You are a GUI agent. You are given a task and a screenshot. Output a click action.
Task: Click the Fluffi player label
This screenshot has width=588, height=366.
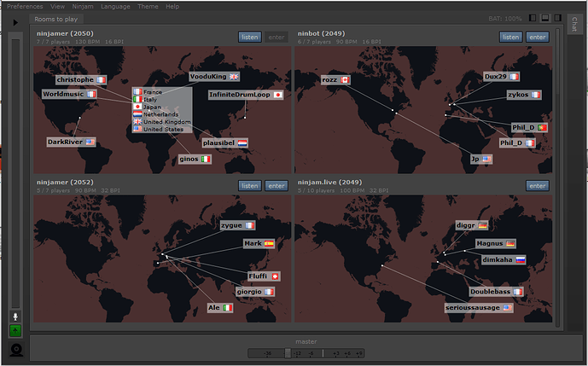(x=264, y=276)
